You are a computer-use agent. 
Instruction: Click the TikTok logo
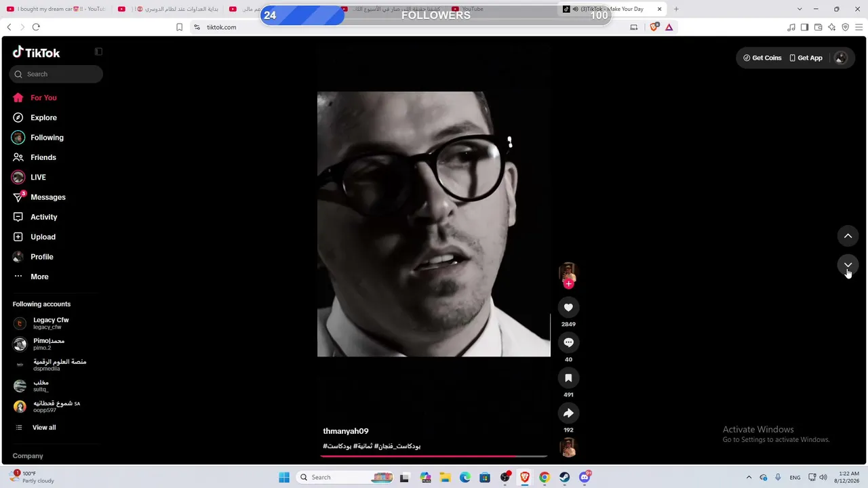(37, 53)
